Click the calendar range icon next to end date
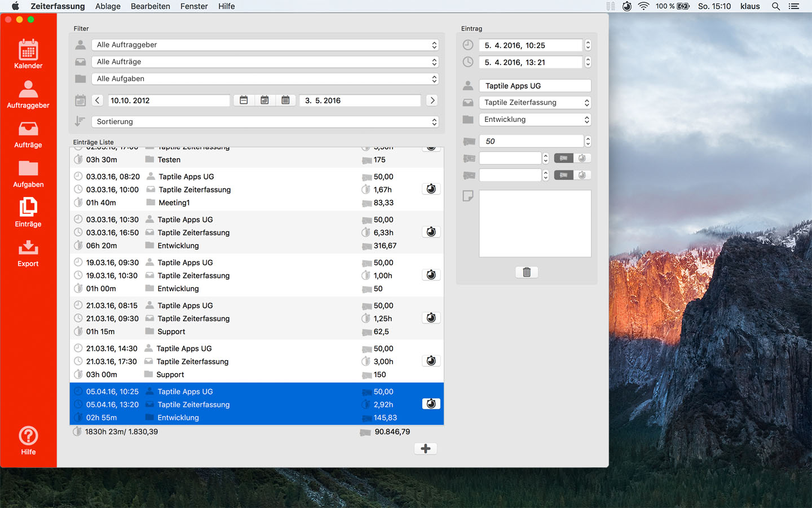This screenshot has height=508, width=812. coord(285,100)
